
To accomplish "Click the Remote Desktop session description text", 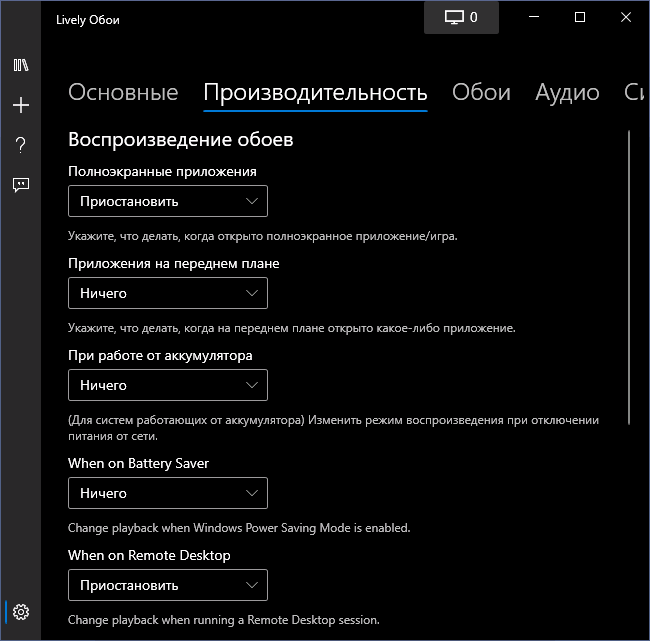I will pyautogui.click(x=224, y=620).
